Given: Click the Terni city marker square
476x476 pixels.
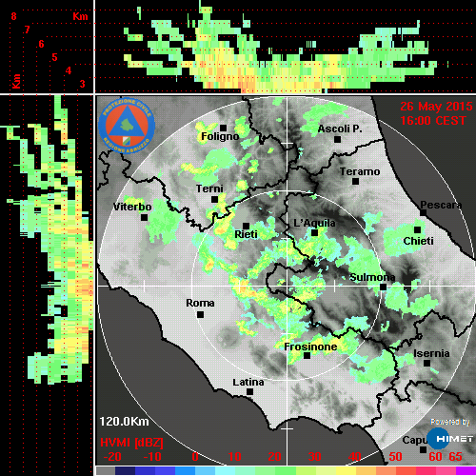Looking at the screenshot, I should pos(215,200).
